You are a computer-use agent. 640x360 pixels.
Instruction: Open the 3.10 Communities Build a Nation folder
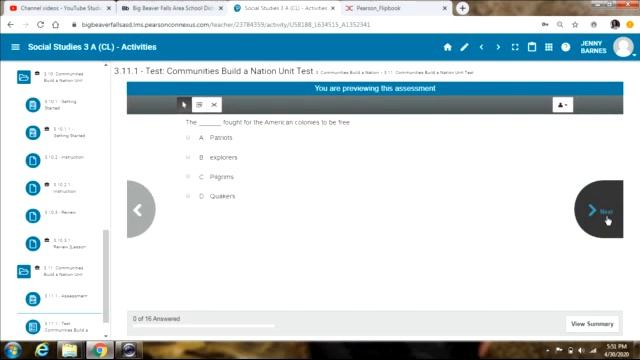tap(24, 77)
